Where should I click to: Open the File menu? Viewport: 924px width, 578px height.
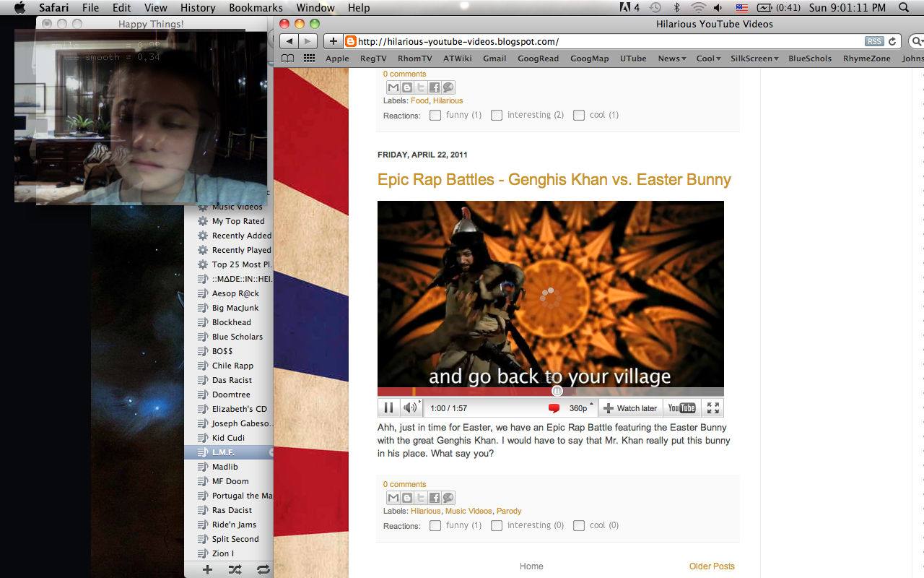90,8
